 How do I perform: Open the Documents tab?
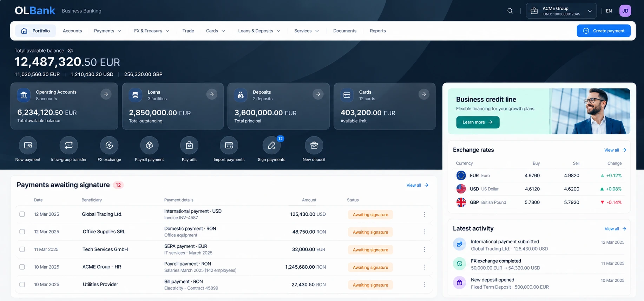click(x=345, y=31)
